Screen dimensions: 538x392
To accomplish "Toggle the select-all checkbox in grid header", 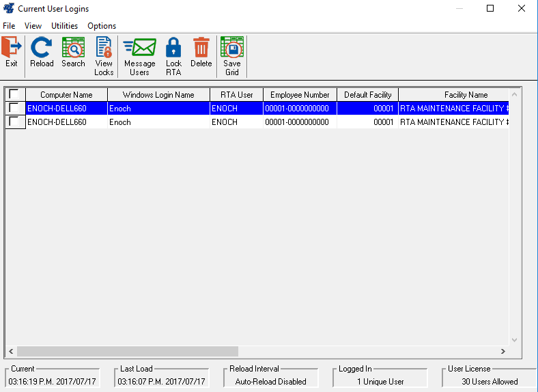I will [14, 94].
